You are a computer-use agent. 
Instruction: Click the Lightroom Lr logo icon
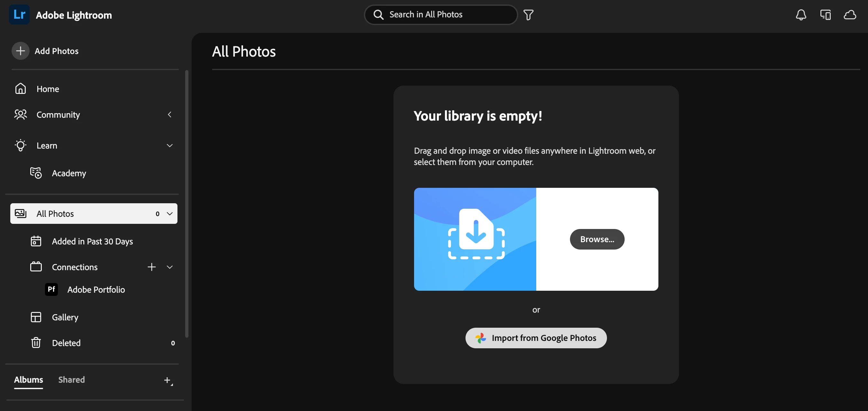[19, 14]
